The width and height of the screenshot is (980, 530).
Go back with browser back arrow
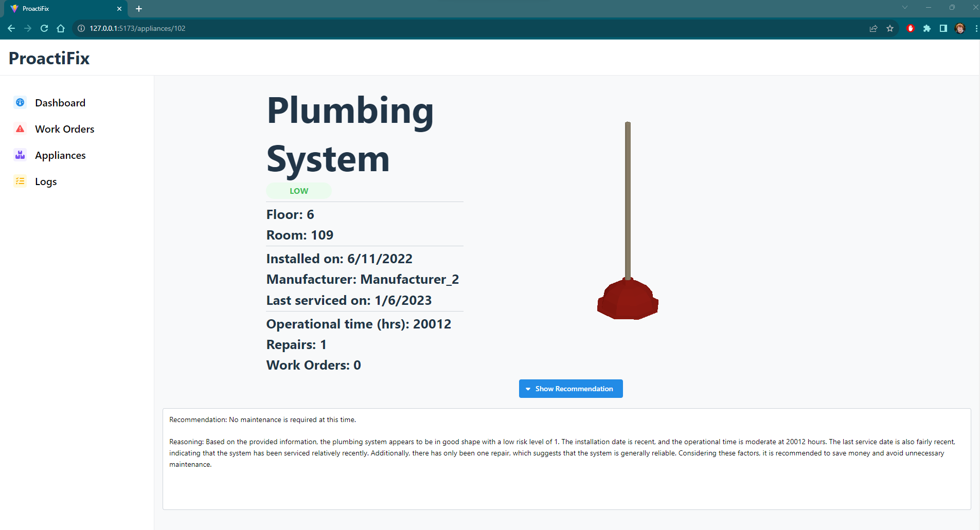tap(11, 28)
